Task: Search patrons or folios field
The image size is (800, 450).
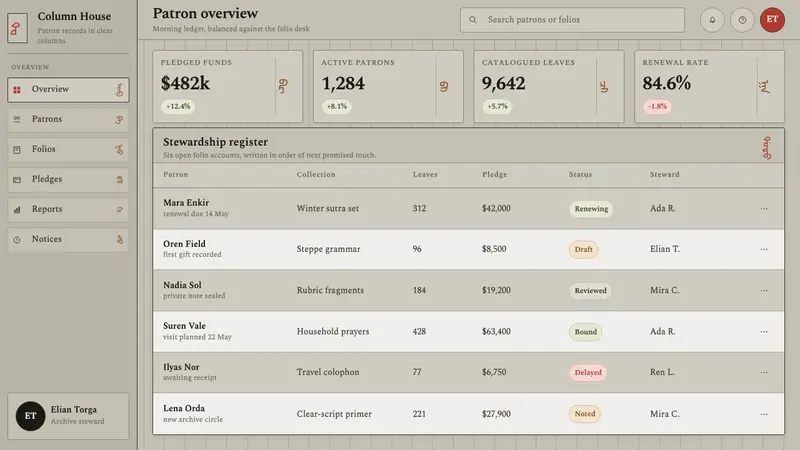Action: click(x=572, y=20)
